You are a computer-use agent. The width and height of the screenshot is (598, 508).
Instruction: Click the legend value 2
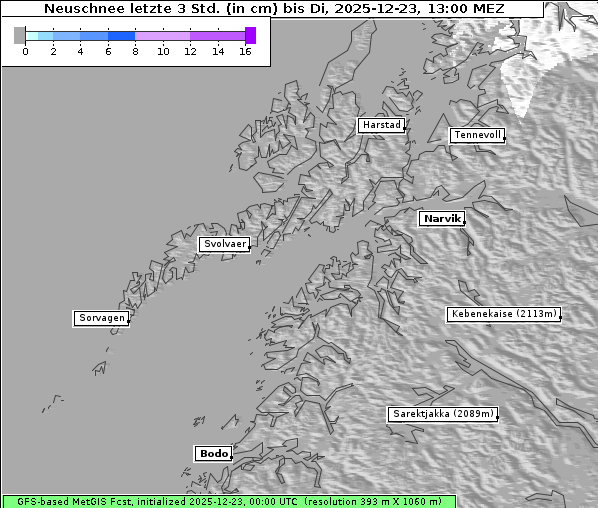click(x=53, y=51)
